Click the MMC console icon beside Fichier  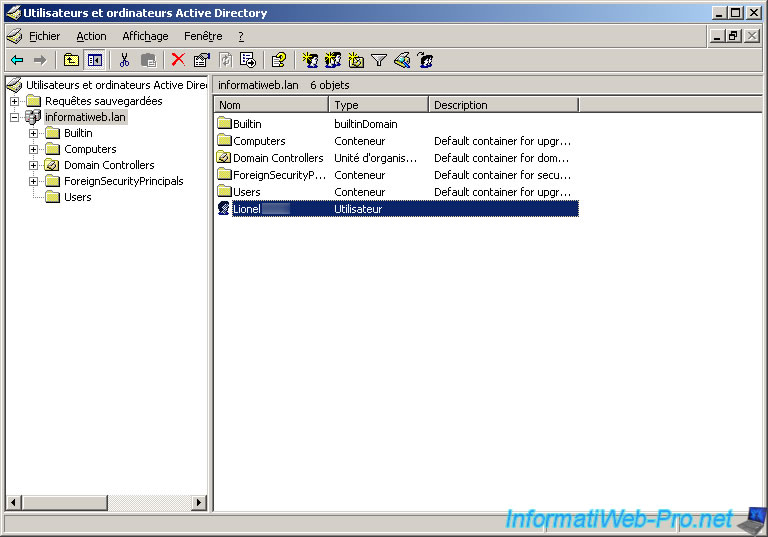click(15, 36)
